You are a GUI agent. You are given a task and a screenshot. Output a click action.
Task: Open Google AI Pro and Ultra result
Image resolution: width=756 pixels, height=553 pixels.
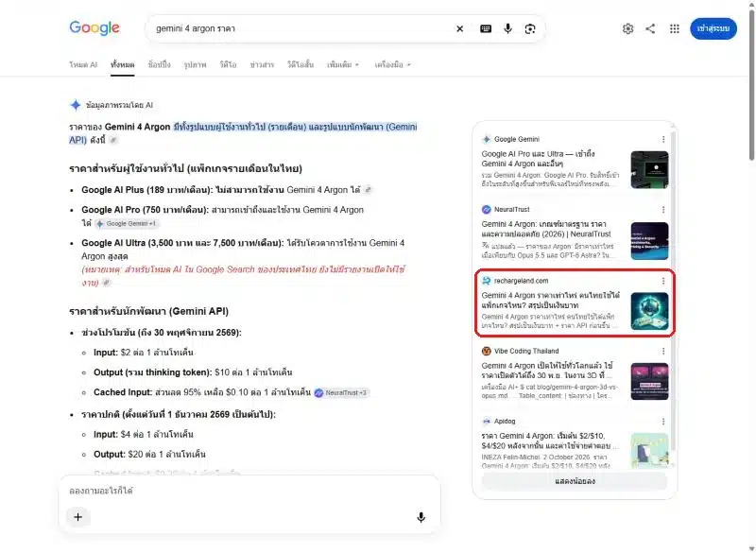(x=538, y=159)
